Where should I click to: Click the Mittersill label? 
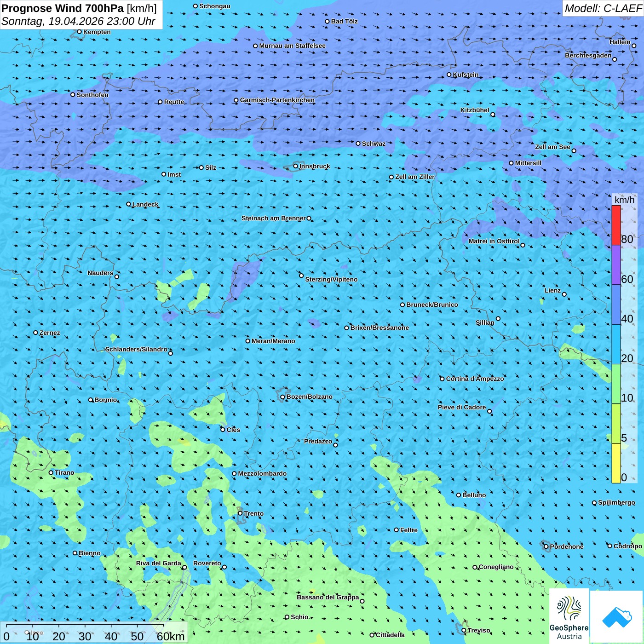[528, 163]
